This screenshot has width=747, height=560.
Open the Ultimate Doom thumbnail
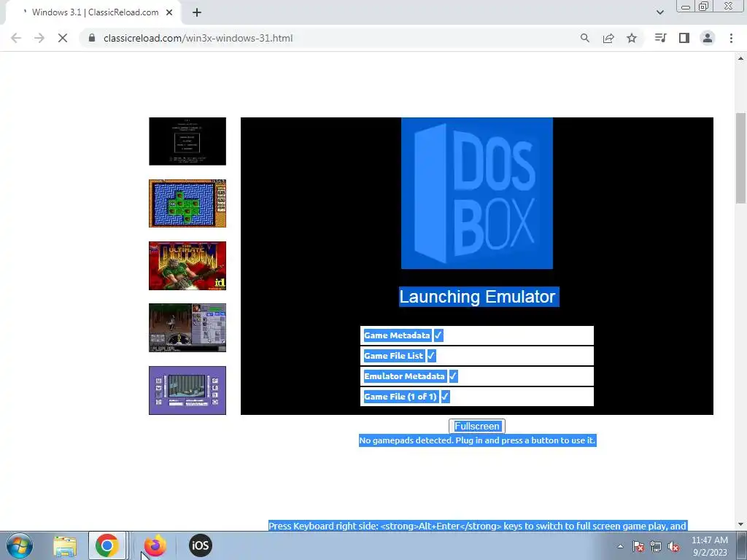(187, 265)
